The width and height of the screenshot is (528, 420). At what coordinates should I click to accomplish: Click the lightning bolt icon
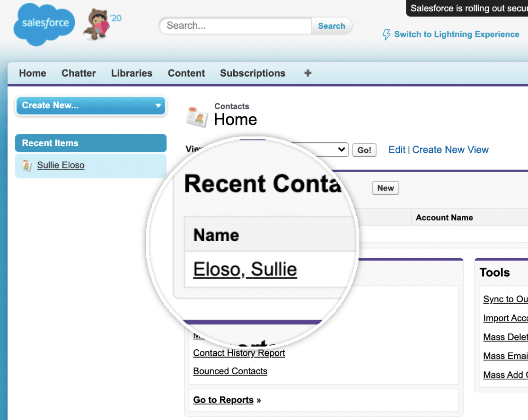point(386,35)
